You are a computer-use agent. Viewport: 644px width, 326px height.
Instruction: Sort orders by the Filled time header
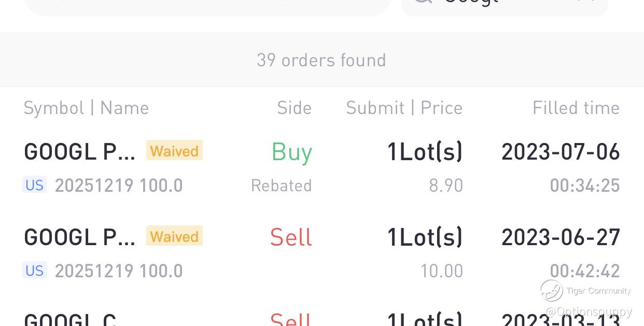(576, 108)
